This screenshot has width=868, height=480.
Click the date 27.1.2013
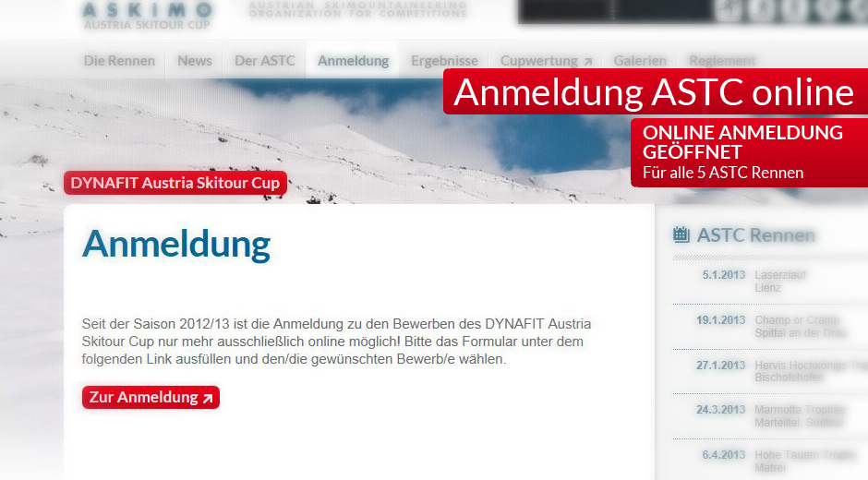pos(721,366)
